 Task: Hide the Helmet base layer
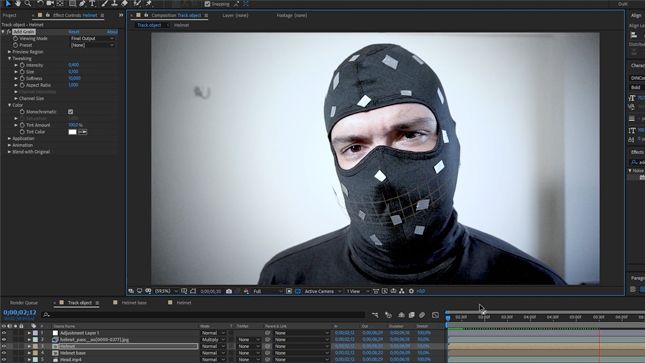[x=4, y=353]
